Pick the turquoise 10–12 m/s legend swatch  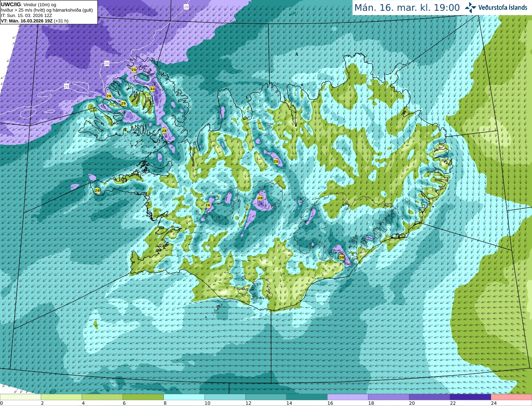pyautogui.click(x=225, y=397)
